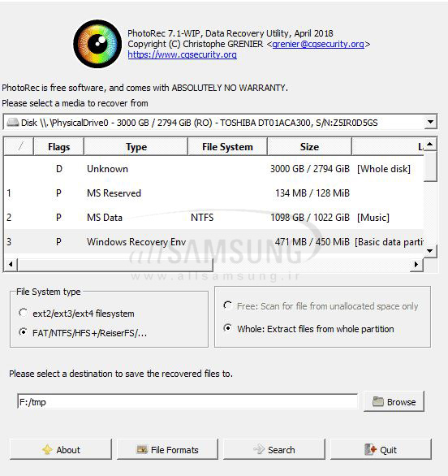Expand the PhysicalDrive0 media dropdown
448x476 pixels.
(x=430, y=122)
